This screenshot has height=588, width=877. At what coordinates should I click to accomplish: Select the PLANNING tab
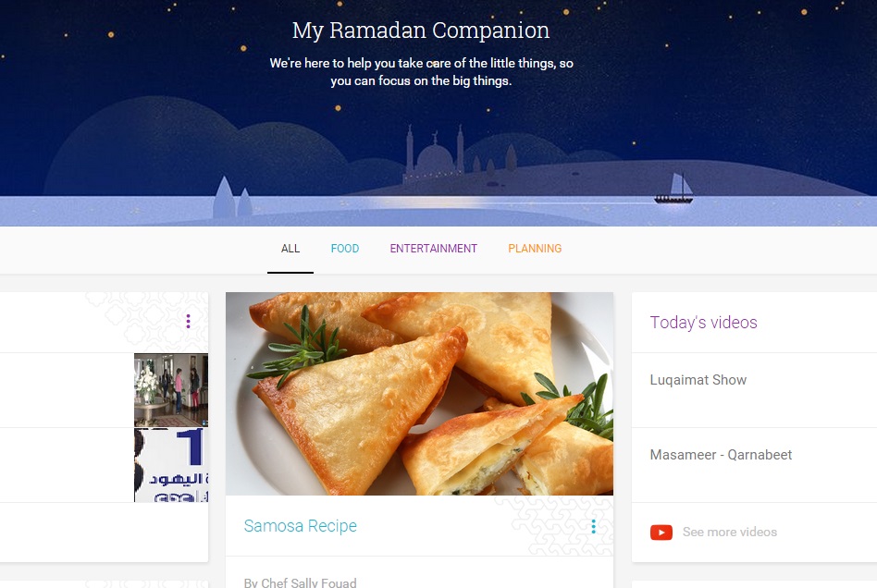(535, 249)
